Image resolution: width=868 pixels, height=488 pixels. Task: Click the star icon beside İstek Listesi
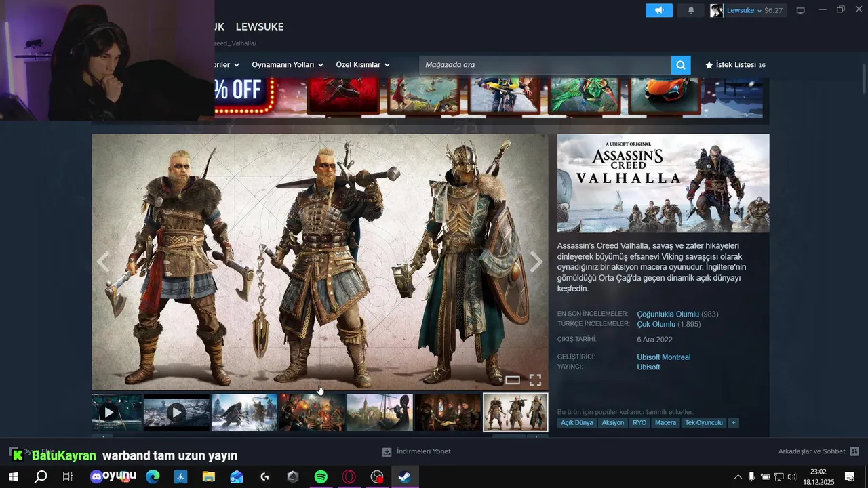(x=709, y=65)
